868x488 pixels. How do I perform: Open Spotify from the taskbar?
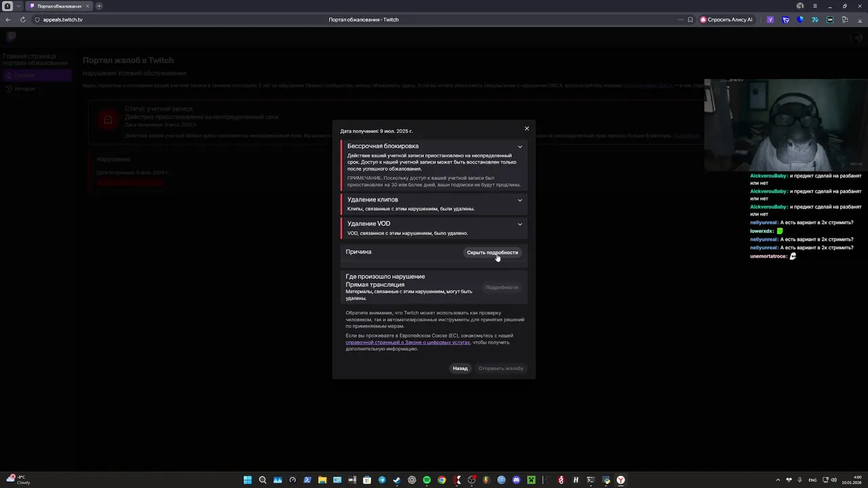427,480
